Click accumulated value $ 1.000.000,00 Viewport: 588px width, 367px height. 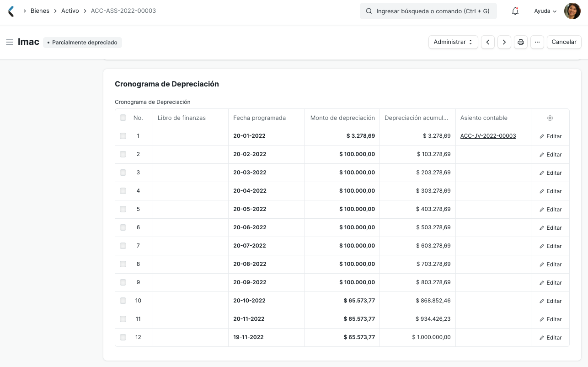point(431,337)
